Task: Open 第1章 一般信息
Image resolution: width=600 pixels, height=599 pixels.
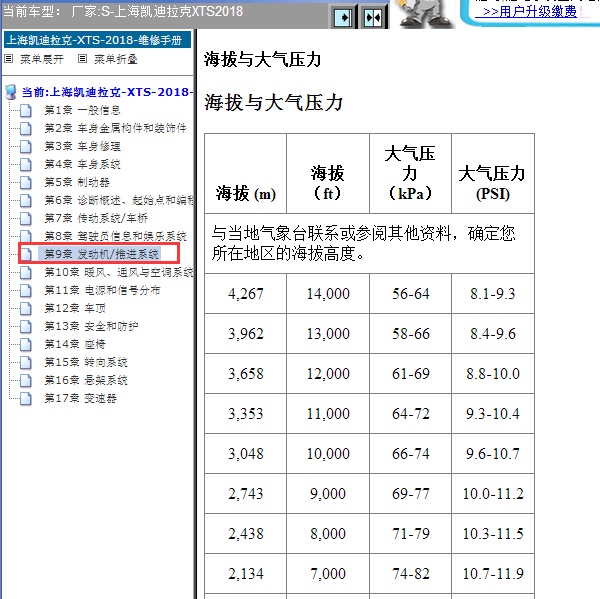Action: tap(83, 110)
